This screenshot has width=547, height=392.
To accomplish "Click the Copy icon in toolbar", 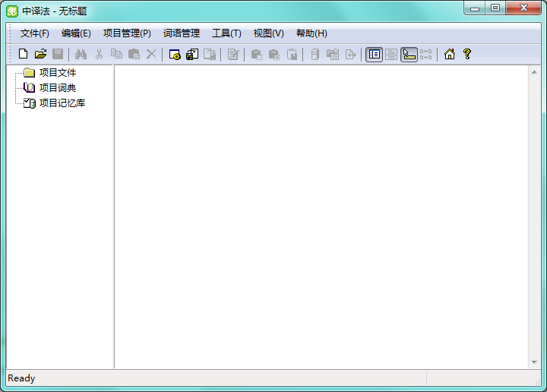I will pos(116,54).
